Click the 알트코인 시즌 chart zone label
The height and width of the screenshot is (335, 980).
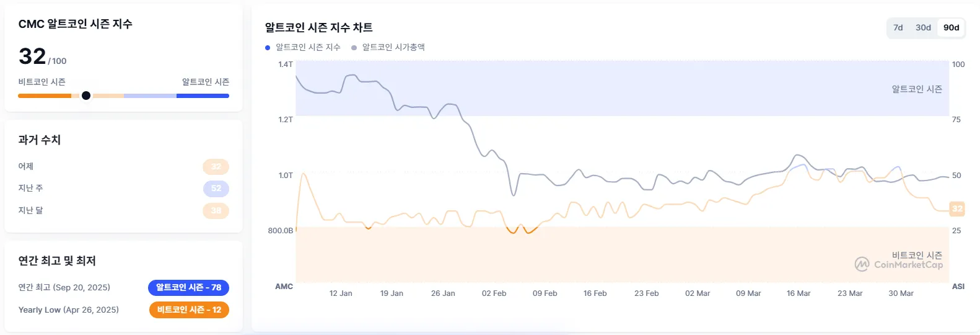[x=917, y=89]
